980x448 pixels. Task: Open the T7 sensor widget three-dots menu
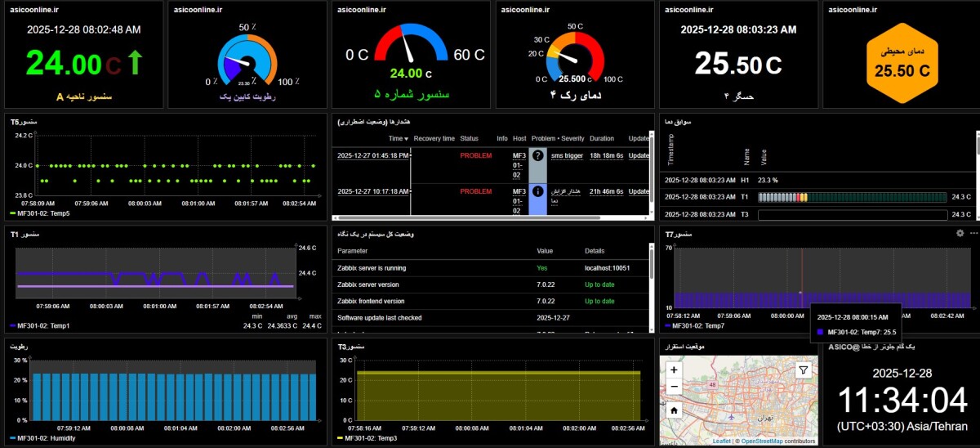973,233
